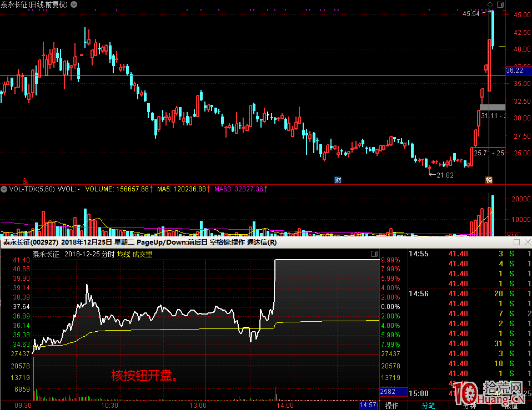
Task: Click the 45.54 high price annotation
Action: [x=471, y=14]
